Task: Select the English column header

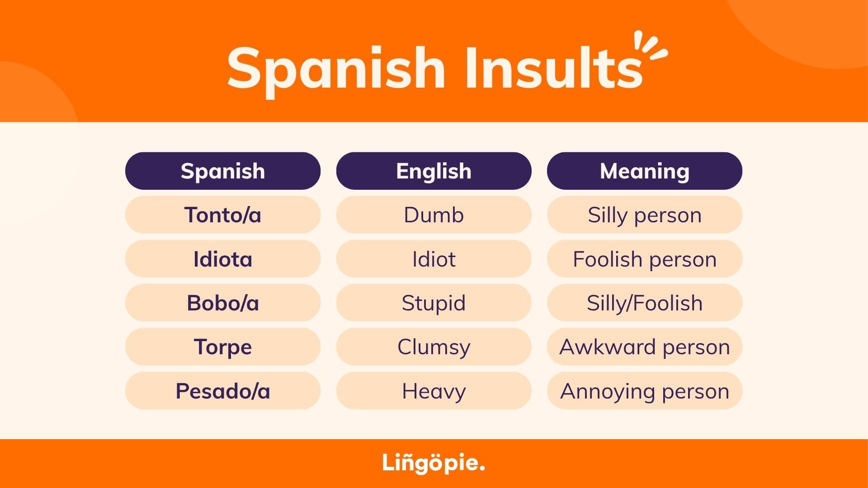Action: point(434,171)
